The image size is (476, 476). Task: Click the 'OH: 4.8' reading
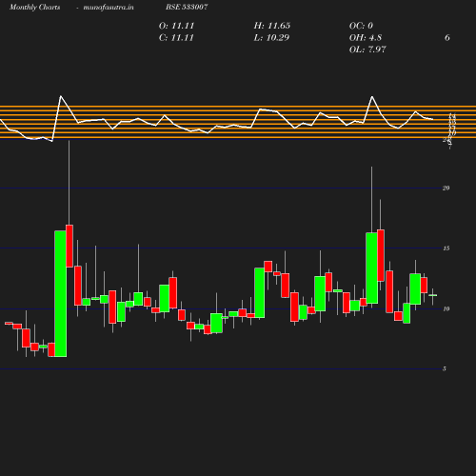tap(366, 38)
